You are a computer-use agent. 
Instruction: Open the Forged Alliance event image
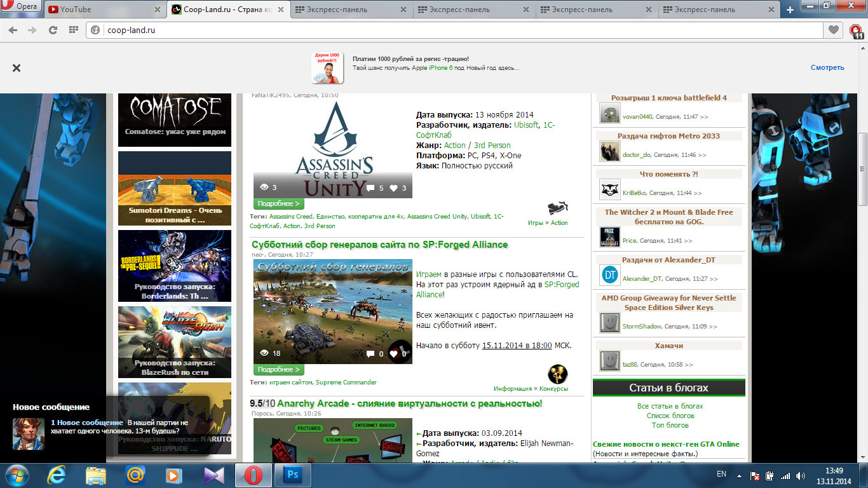tap(333, 311)
